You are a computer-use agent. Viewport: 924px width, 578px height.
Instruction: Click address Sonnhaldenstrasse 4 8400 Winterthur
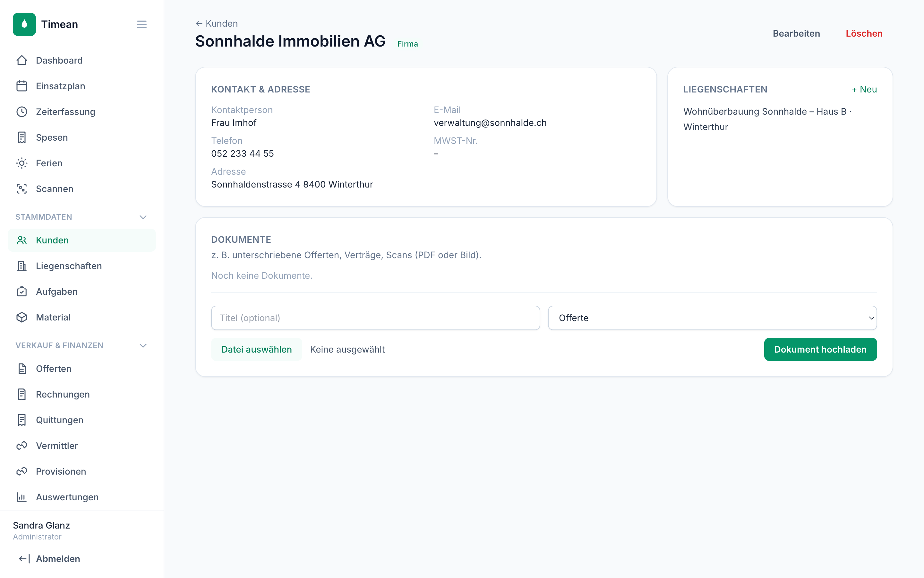coord(292,185)
